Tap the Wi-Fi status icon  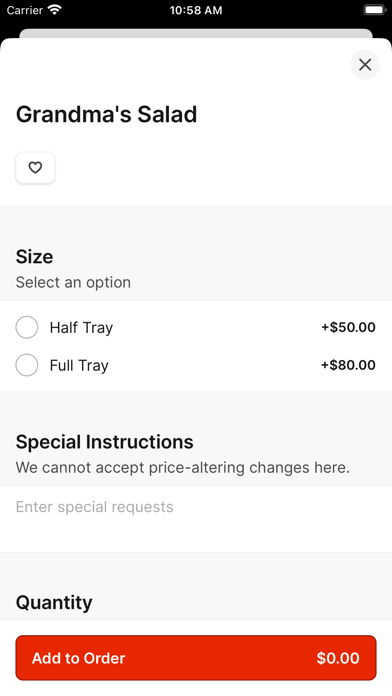55,10
